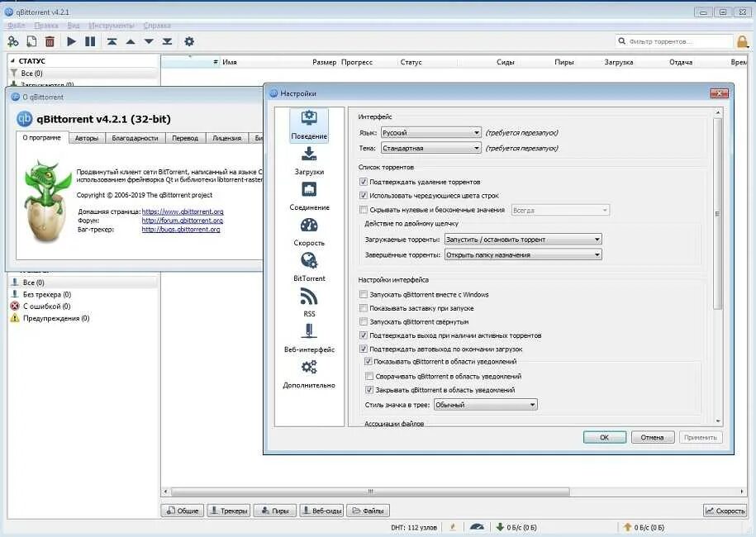The height and width of the screenshot is (537, 756).
Task: Toggle Закрывать qBittorrent в область уведомлений
Action: point(369,389)
